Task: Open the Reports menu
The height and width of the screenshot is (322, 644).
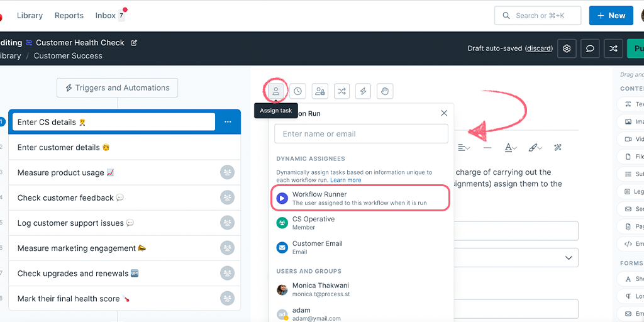Action: click(69, 16)
